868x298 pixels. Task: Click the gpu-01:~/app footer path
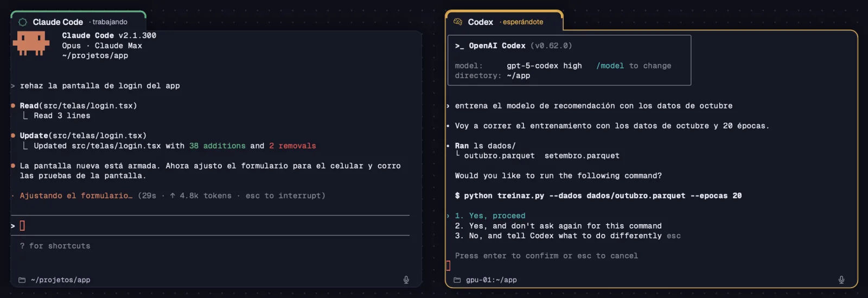[491, 280]
